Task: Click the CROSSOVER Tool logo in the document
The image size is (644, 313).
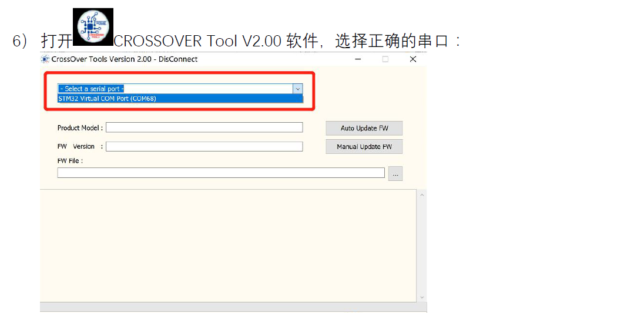Action: tap(93, 26)
